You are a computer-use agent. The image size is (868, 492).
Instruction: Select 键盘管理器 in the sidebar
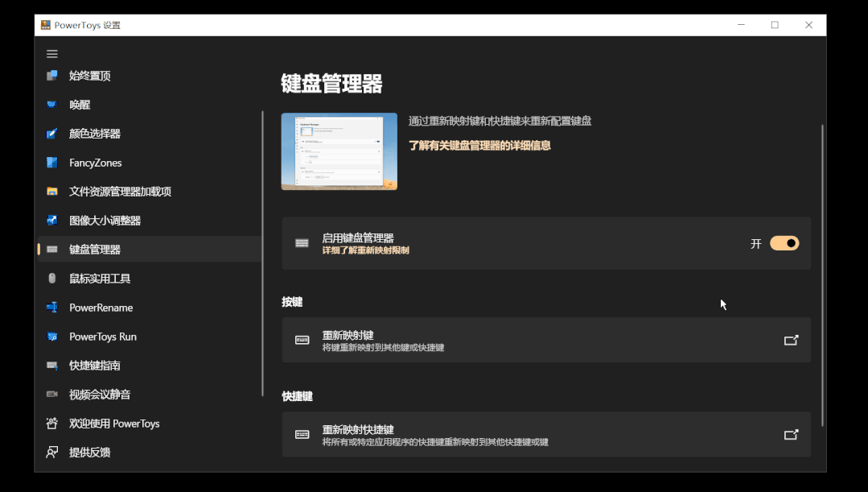[x=150, y=250]
